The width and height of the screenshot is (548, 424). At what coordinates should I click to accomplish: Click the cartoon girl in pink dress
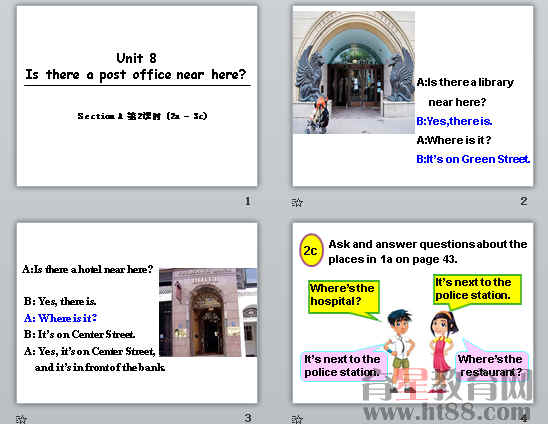pos(442,350)
